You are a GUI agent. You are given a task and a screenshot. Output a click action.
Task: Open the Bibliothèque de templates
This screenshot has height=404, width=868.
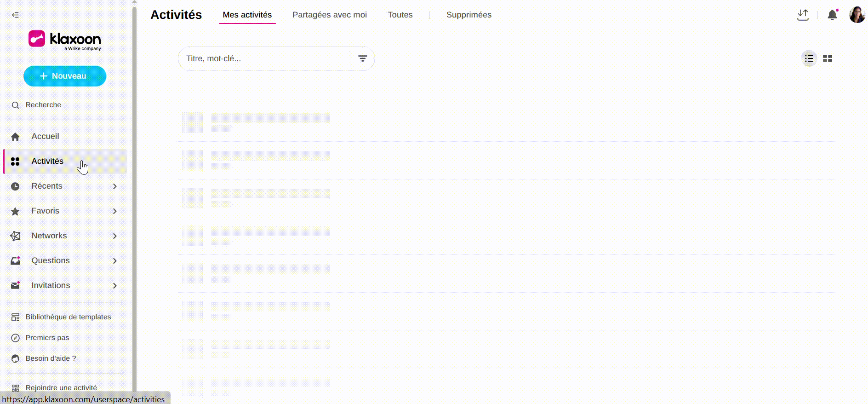68,317
